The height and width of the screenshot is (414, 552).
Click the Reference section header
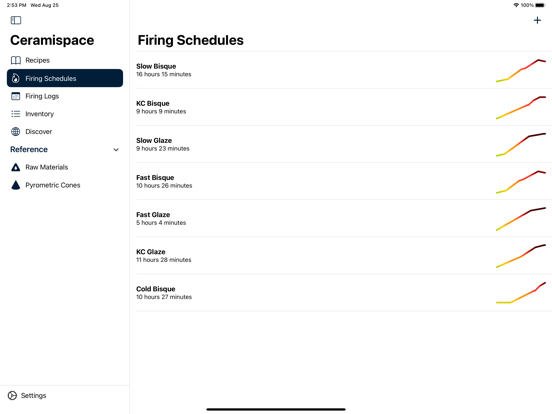tap(29, 149)
